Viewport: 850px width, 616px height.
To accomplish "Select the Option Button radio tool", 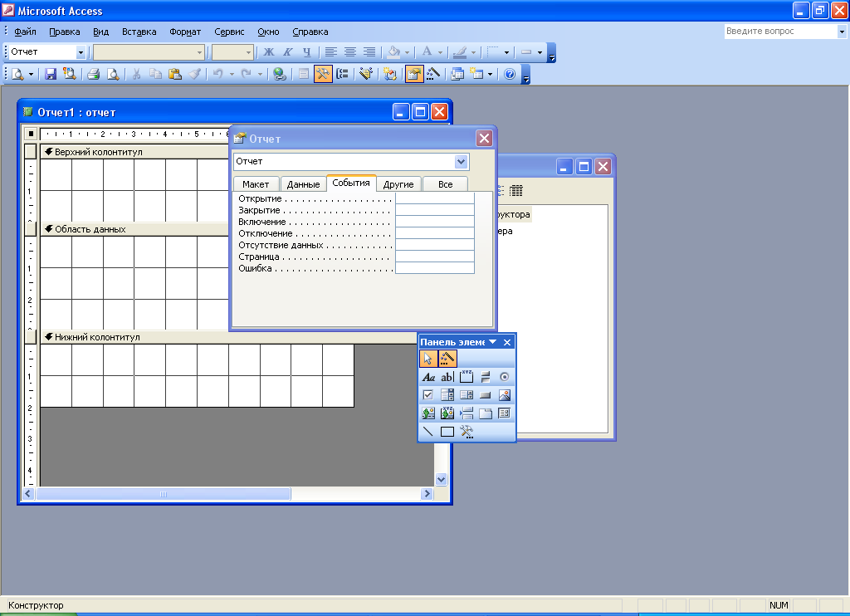I will click(x=504, y=377).
